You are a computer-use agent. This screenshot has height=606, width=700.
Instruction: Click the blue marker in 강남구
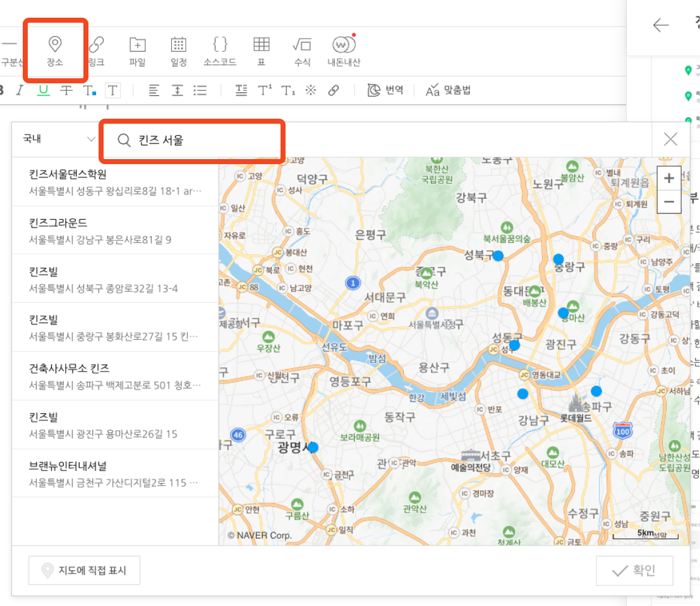pyautogui.click(x=522, y=394)
